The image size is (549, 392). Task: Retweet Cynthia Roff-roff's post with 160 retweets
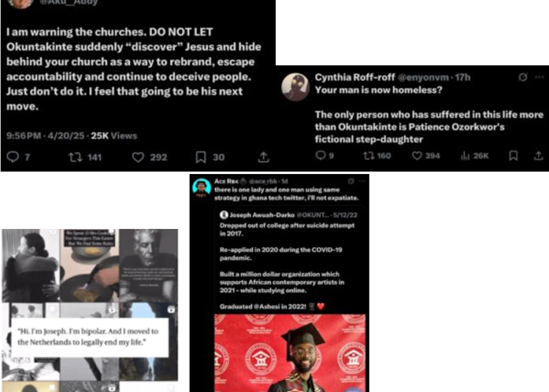[369, 156]
